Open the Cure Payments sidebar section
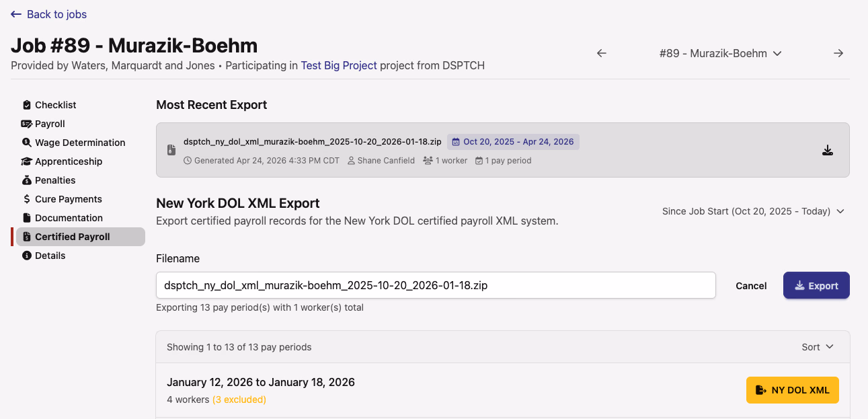 pos(81,199)
